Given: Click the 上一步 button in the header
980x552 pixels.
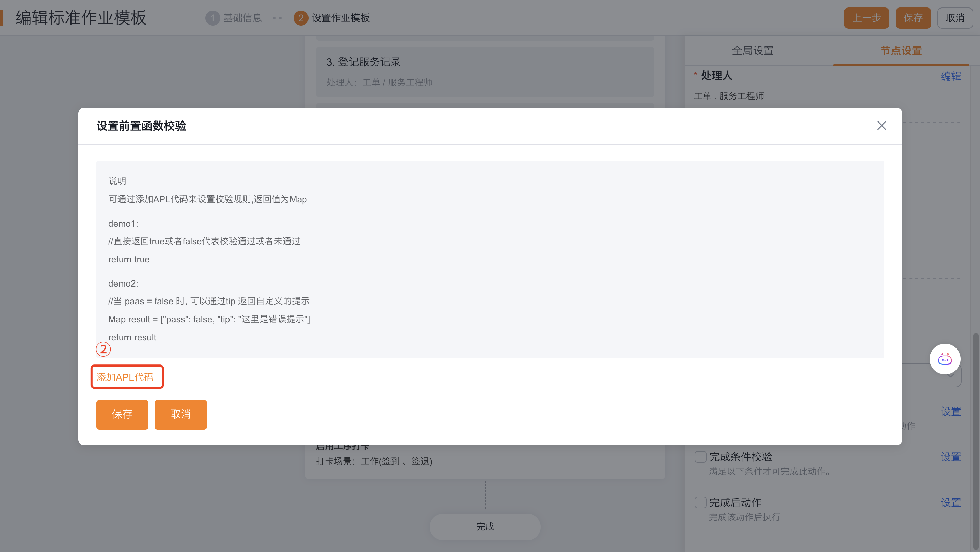Looking at the screenshot, I should (866, 18).
